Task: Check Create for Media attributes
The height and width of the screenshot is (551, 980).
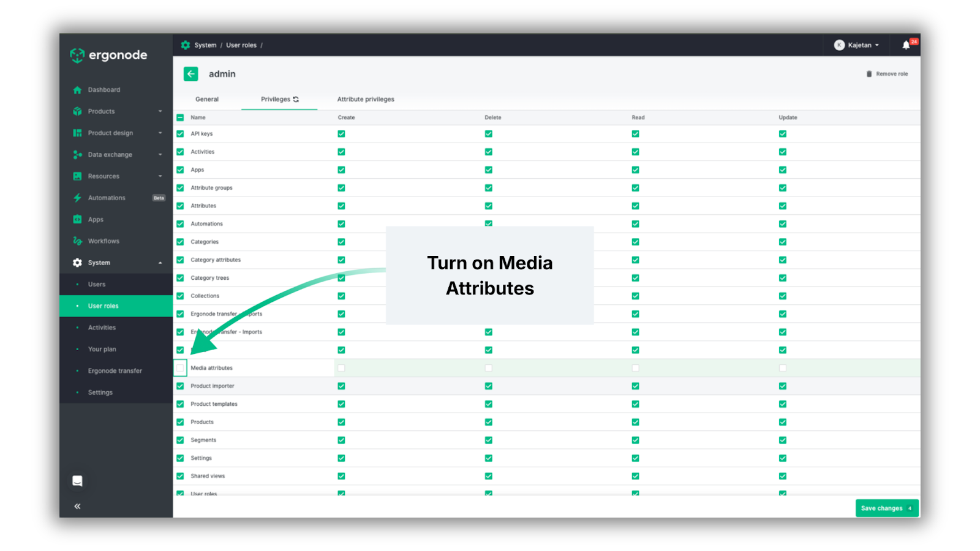Action: 341,368
